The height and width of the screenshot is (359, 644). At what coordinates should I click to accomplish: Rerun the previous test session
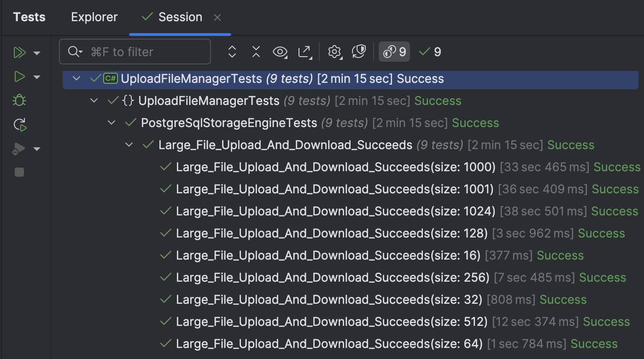point(19,124)
